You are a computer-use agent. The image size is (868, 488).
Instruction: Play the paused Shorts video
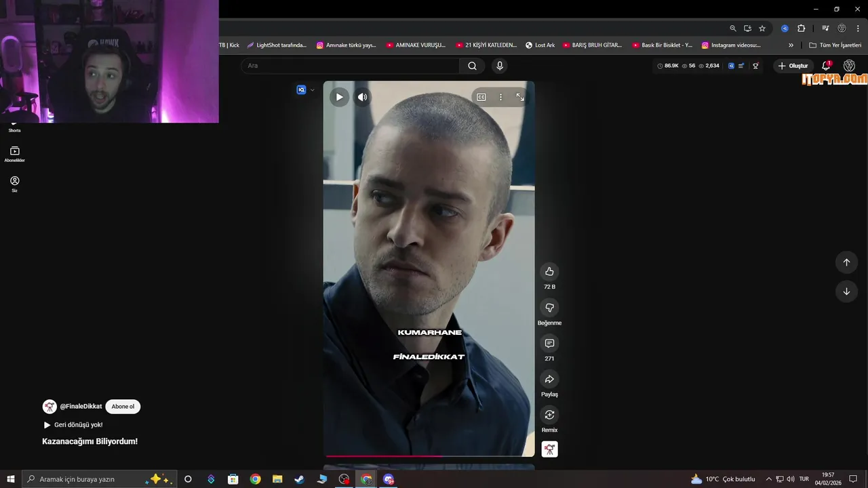click(339, 97)
